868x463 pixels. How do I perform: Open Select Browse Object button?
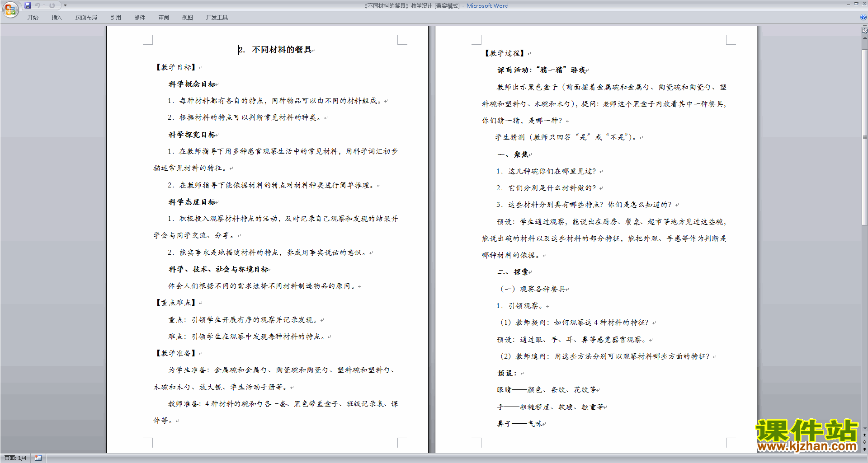(865, 442)
